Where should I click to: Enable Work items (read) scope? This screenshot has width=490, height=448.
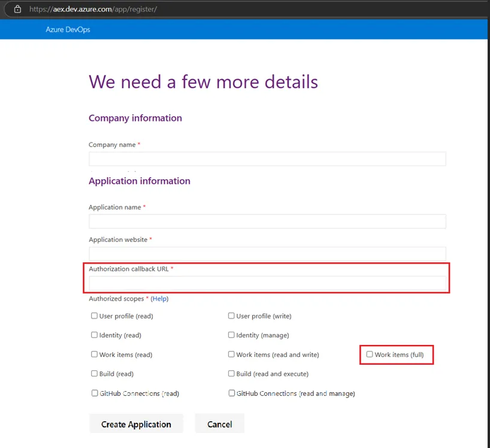pos(94,354)
